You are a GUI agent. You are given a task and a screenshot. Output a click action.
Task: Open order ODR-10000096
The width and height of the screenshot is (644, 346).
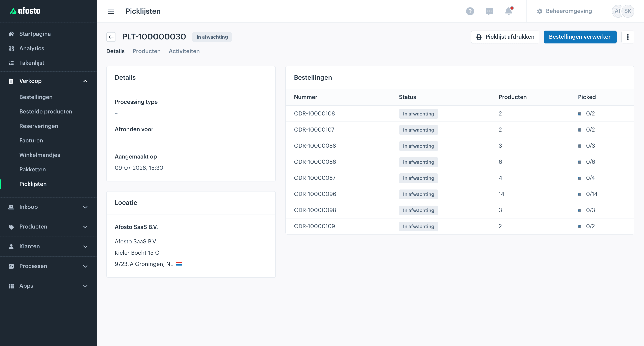315,194
